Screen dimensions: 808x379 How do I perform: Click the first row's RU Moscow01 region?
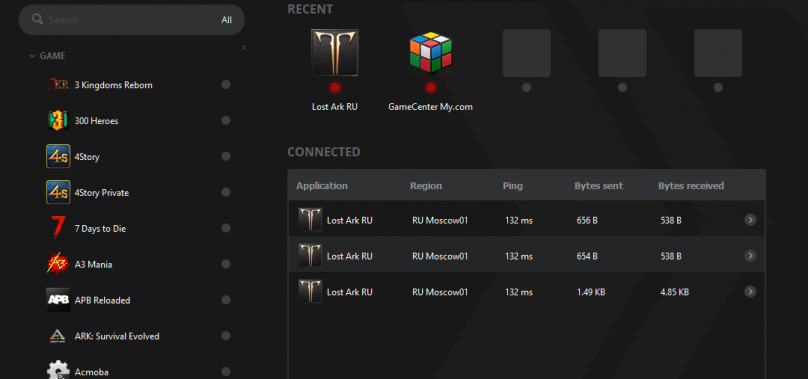tap(440, 221)
